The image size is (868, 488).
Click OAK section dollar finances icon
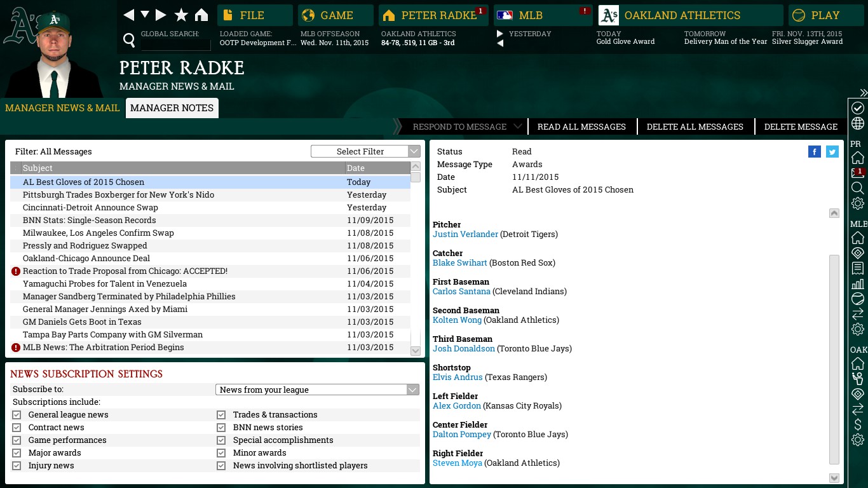tap(858, 424)
